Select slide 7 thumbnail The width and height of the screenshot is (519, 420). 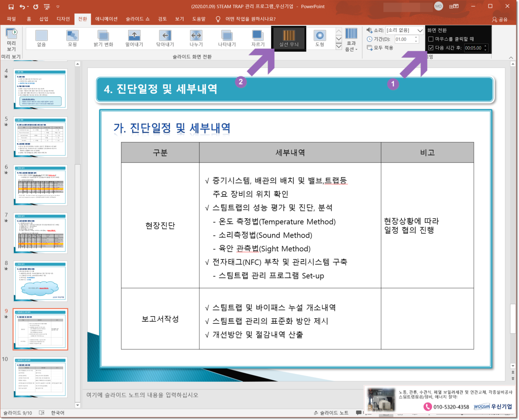click(40, 233)
